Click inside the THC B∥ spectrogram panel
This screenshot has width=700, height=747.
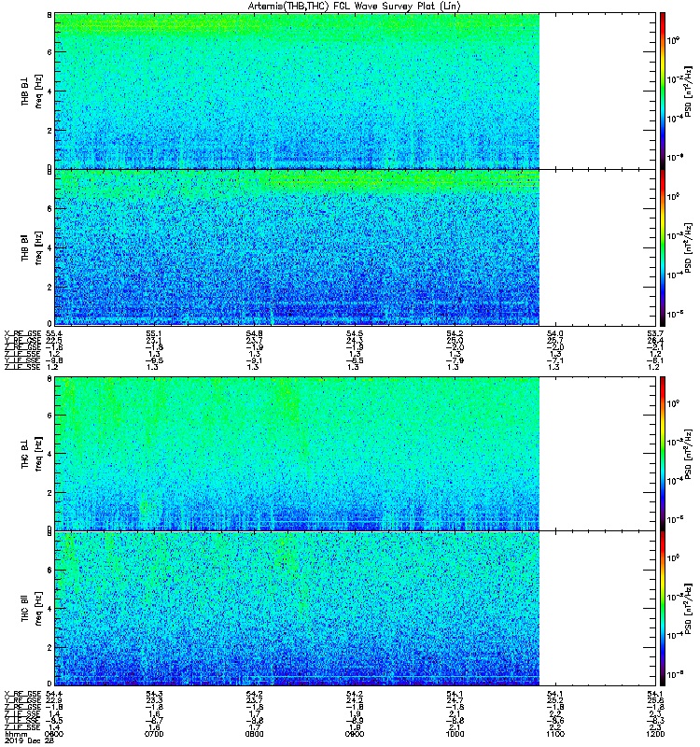[x=355, y=609]
